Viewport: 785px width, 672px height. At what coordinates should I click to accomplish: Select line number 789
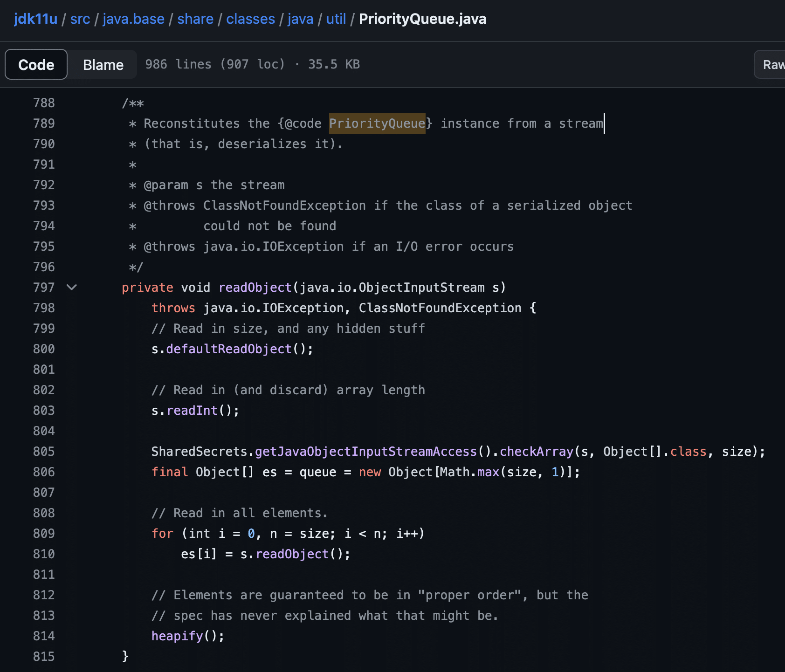point(44,123)
